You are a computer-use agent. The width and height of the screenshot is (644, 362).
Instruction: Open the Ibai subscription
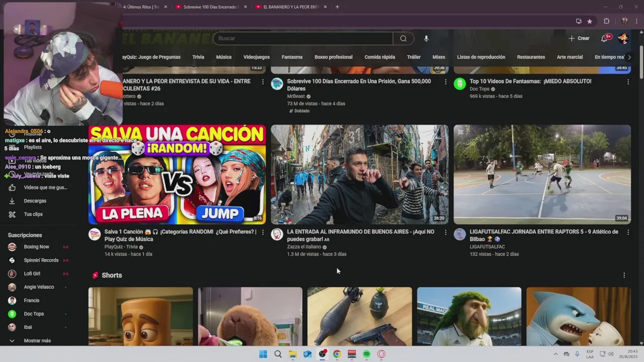(28, 327)
